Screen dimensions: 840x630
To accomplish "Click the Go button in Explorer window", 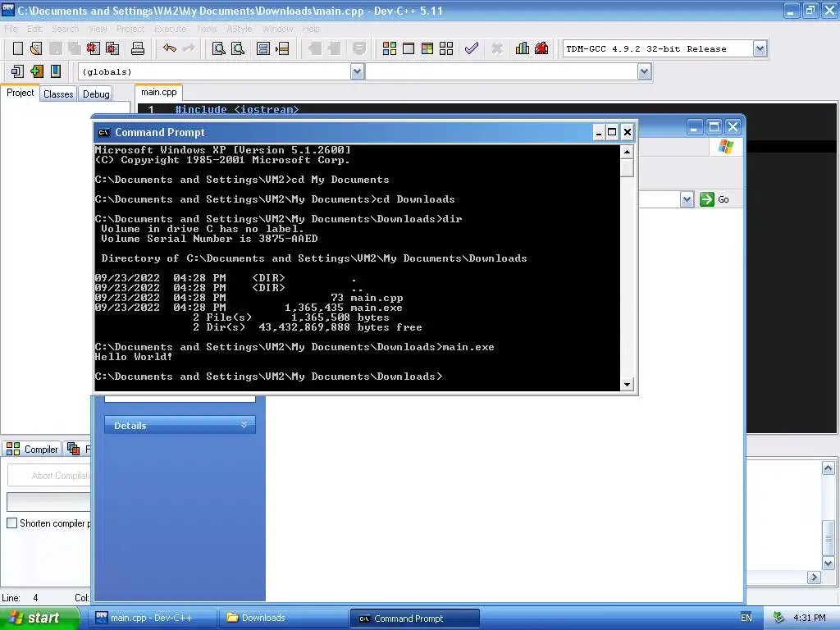I will 714,199.
